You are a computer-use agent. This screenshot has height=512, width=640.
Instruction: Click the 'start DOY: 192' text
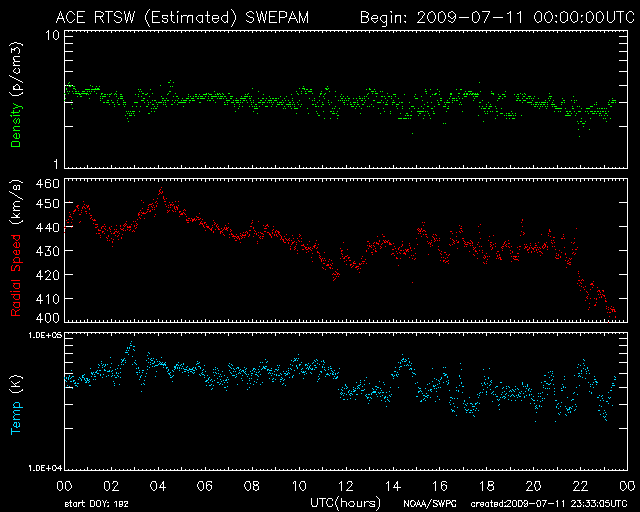click(x=96, y=504)
